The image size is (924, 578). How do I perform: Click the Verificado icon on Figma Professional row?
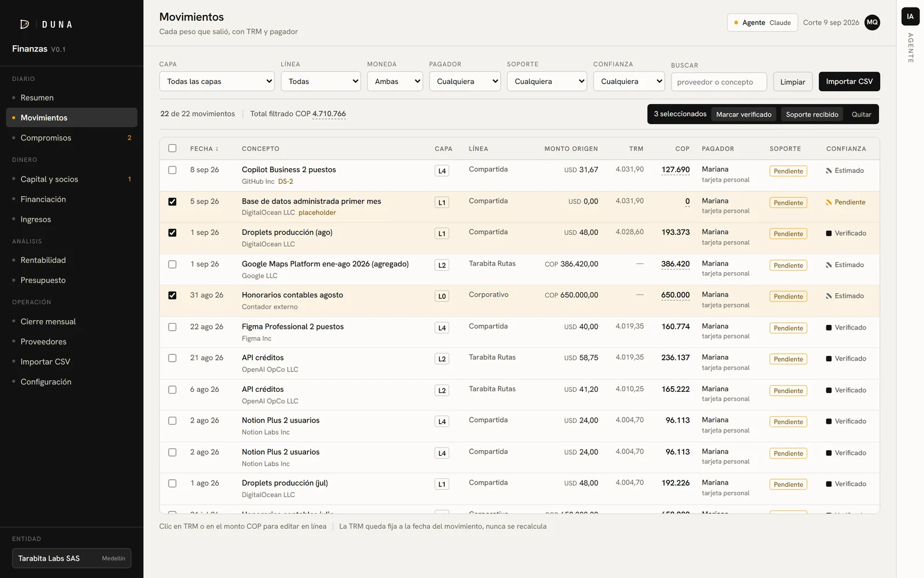(x=829, y=328)
